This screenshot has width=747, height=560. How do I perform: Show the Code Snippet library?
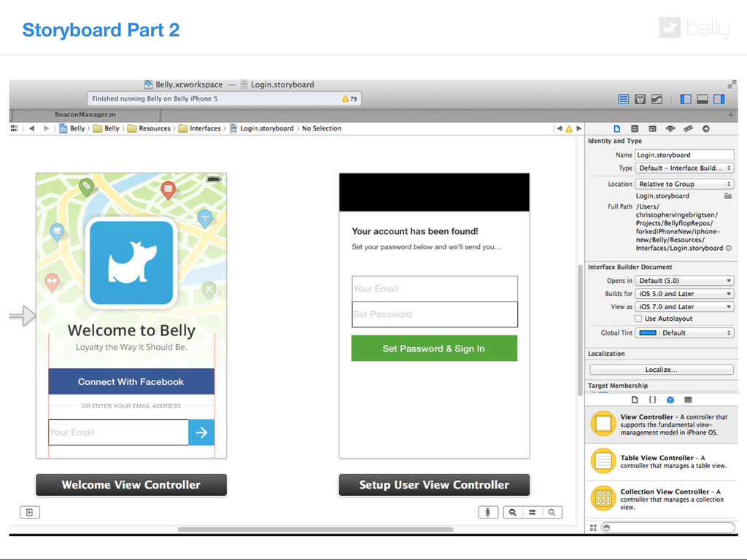point(652,400)
